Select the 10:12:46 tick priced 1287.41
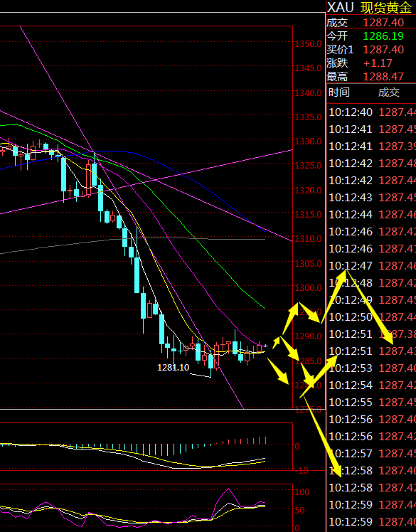Image resolution: width=416 pixels, height=532 pixels. (x=372, y=249)
